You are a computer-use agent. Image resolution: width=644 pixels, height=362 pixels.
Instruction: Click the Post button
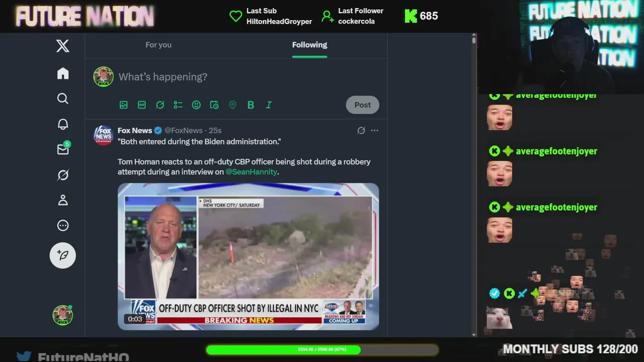[x=362, y=105]
